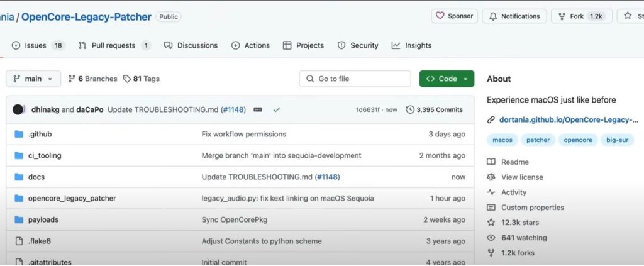
Task: Open the OpenCore-Legacy-Patcher repository title link
Action: click(x=86, y=17)
